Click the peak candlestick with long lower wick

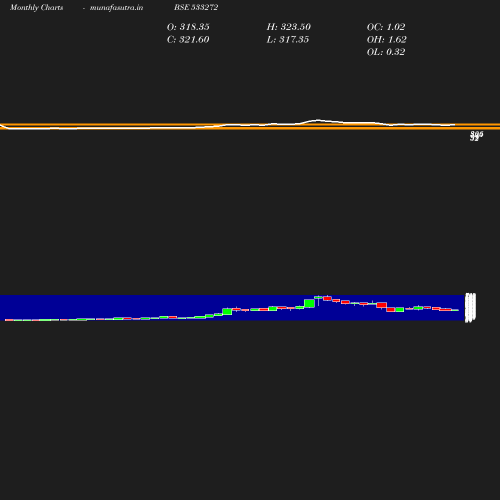point(318,300)
